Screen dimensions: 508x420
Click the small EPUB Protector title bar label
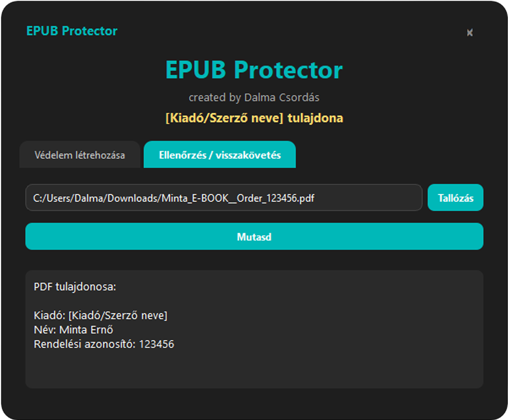(x=72, y=31)
